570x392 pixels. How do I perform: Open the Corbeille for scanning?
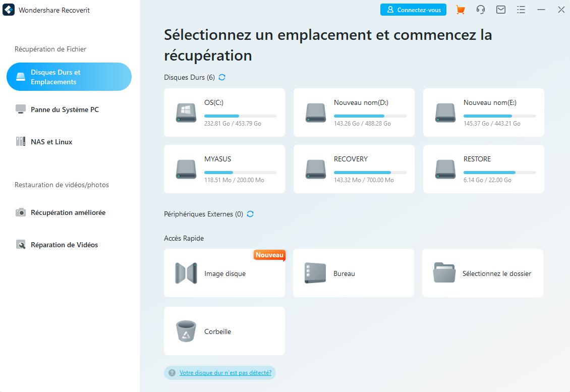[x=224, y=331]
